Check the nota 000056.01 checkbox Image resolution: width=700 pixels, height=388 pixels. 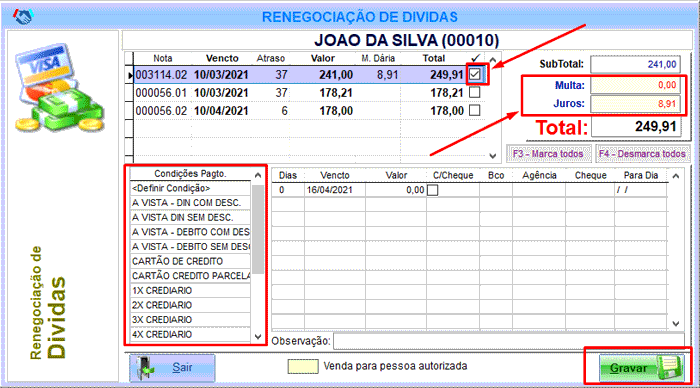(475, 92)
